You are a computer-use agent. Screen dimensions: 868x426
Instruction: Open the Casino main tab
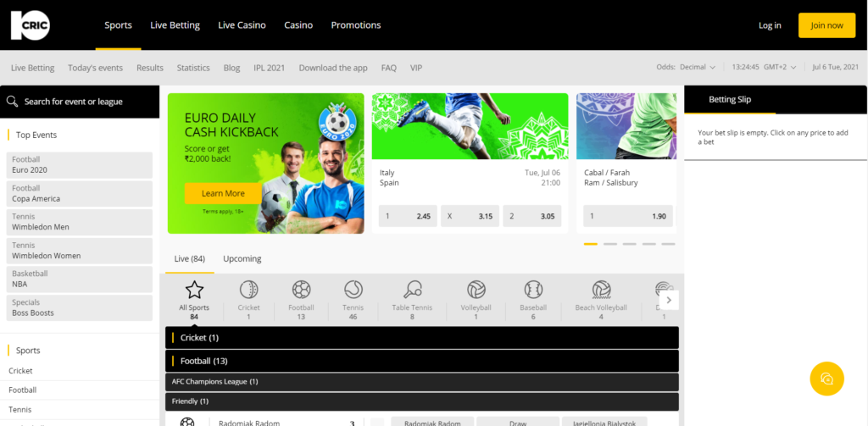click(x=298, y=25)
